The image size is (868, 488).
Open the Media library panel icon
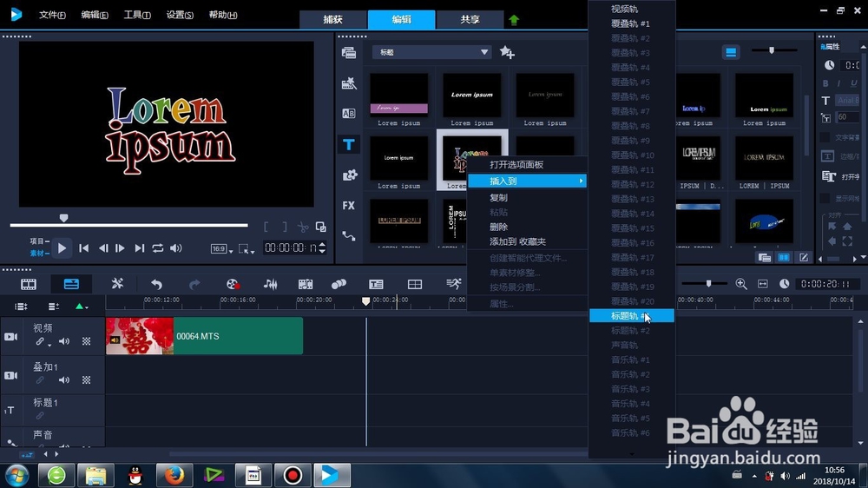point(349,53)
